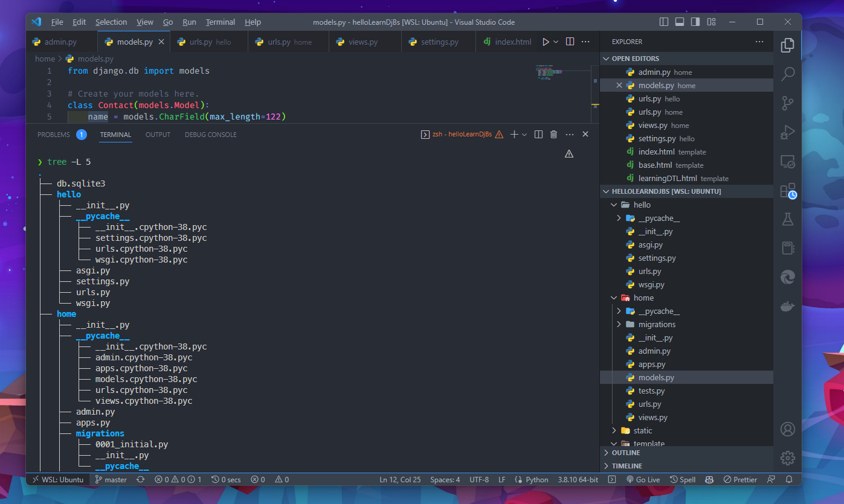
Task: Click Go Live to start the server
Action: pos(643,479)
